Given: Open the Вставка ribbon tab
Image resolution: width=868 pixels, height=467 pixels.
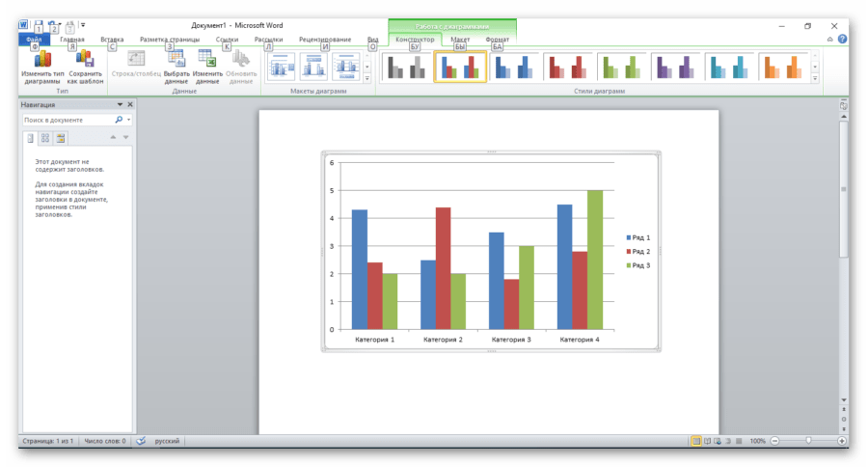Looking at the screenshot, I should pos(112,40).
